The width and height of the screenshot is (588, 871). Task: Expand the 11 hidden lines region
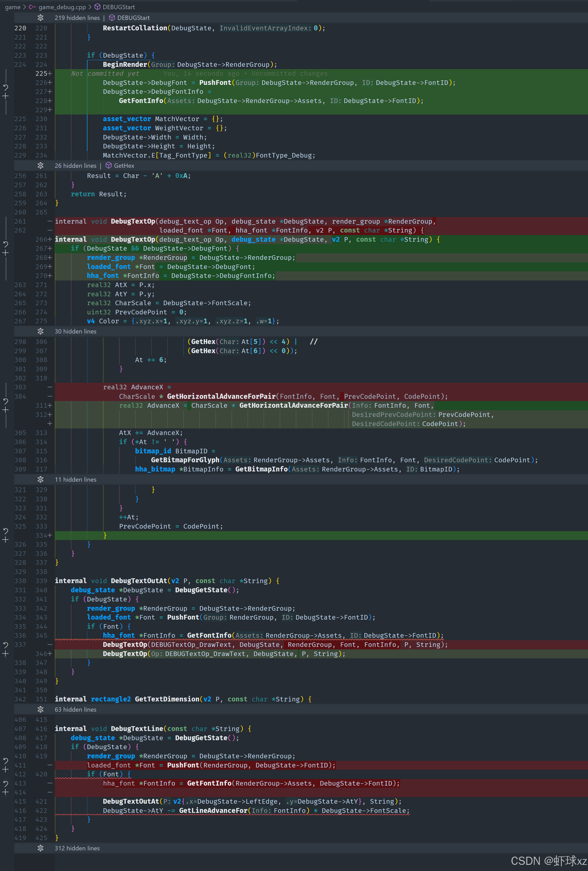coord(41,479)
